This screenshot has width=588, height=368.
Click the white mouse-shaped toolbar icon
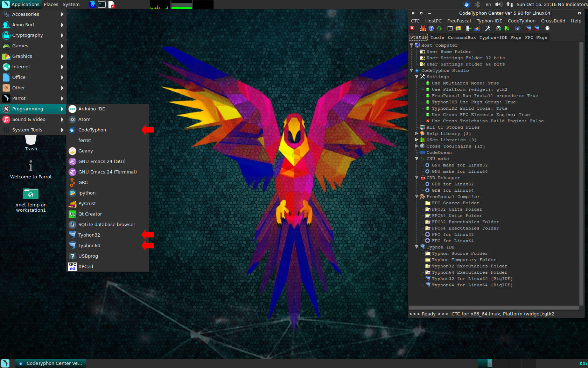click(547, 28)
